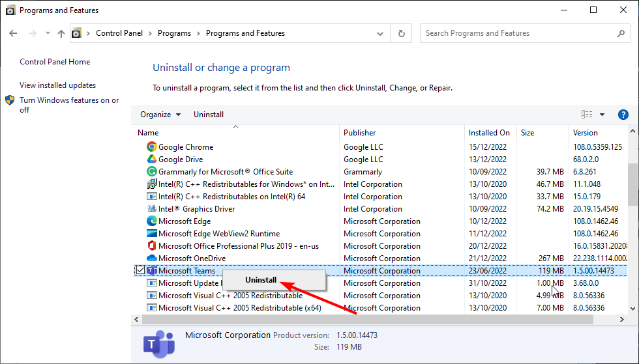Viewport: 639px width, 364px height.
Task: Open the Organize dropdown menu
Action: pos(160,115)
